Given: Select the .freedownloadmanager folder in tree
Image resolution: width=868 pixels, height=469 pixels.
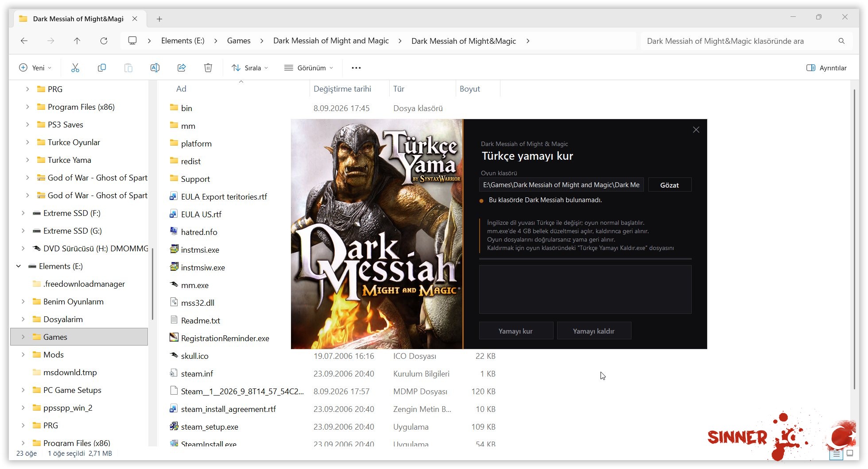Looking at the screenshot, I should 84,284.
